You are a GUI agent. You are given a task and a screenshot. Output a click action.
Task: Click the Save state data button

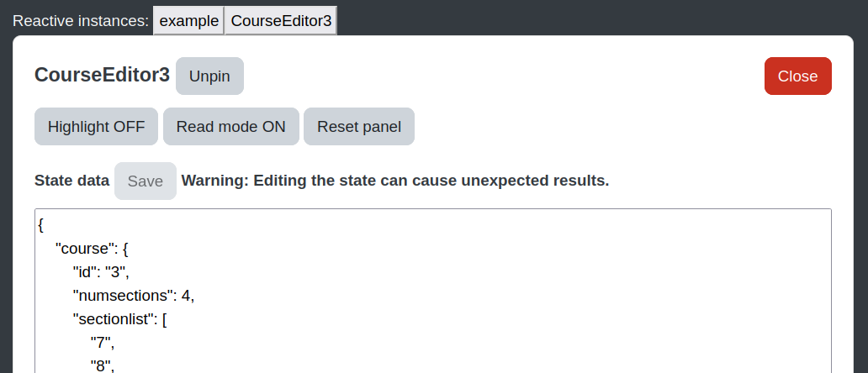pos(145,181)
